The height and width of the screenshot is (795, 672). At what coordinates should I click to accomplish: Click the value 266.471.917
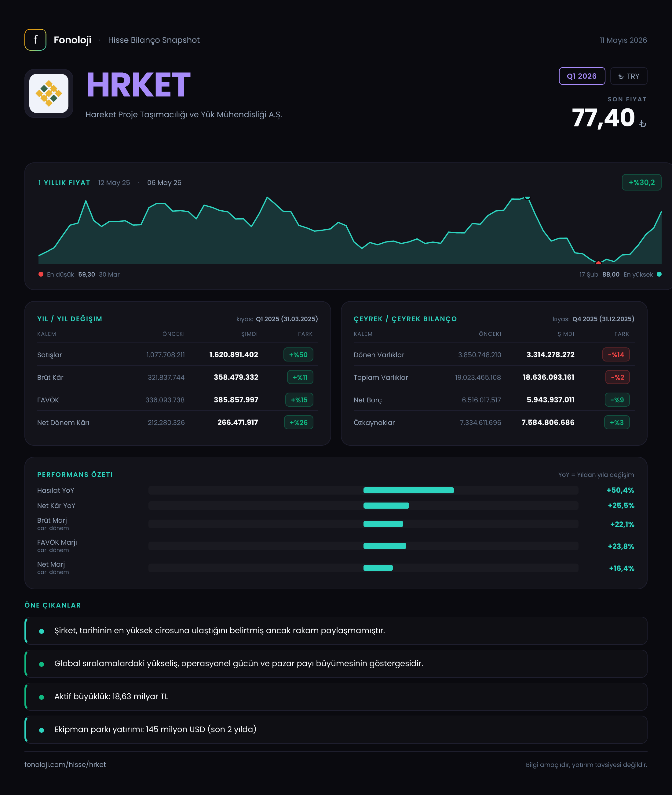238,422
